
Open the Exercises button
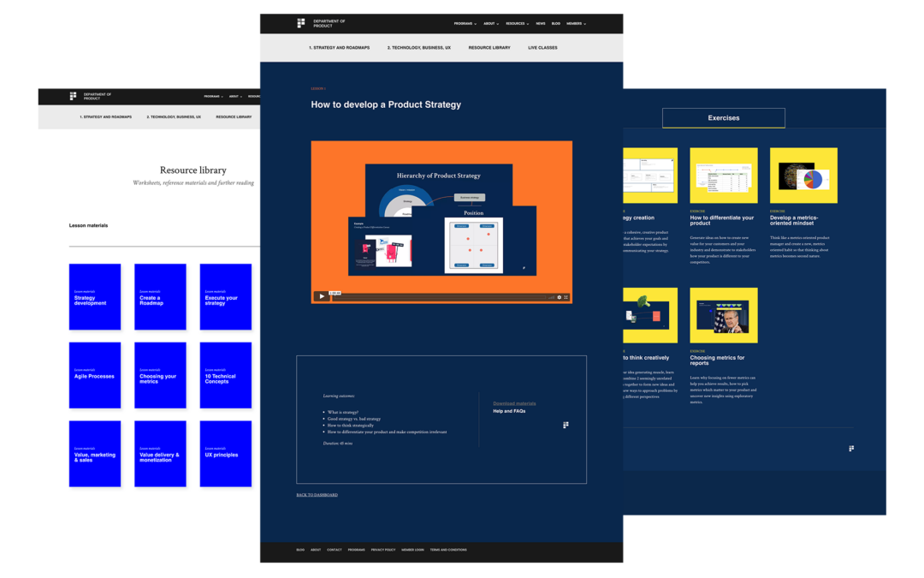[723, 118]
